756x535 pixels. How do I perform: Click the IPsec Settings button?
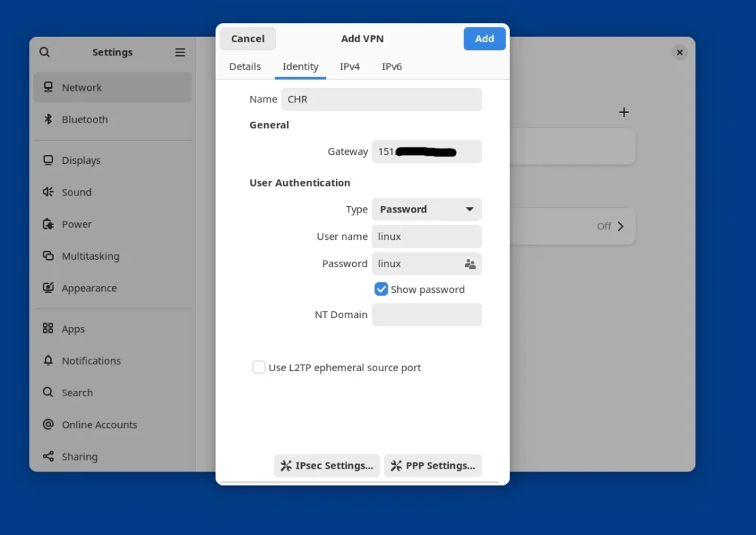pyautogui.click(x=326, y=465)
